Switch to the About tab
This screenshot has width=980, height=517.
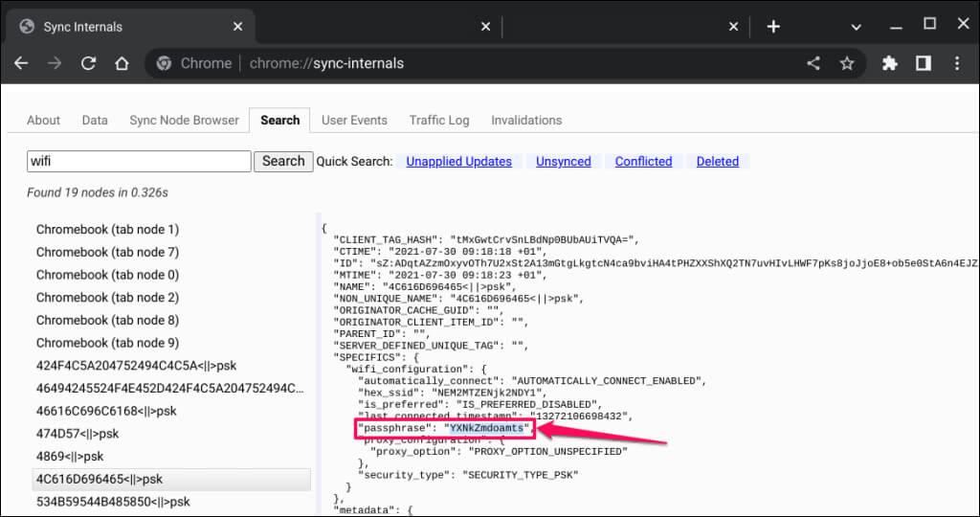pos(43,120)
